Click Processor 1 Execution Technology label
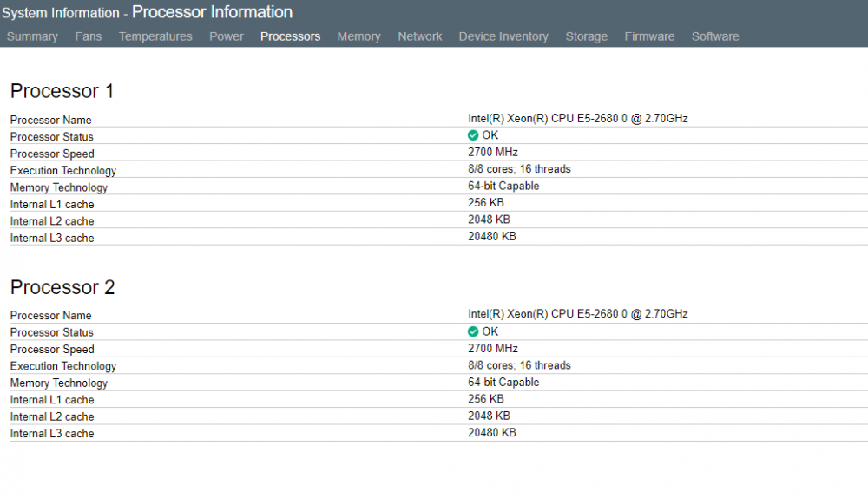This screenshot has width=868, height=498. [x=63, y=170]
